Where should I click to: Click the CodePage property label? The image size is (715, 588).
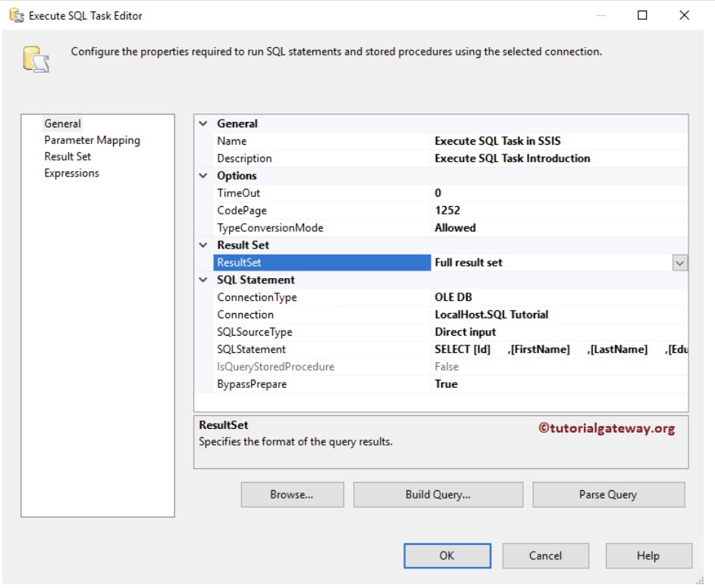click(x=242, y=210)
